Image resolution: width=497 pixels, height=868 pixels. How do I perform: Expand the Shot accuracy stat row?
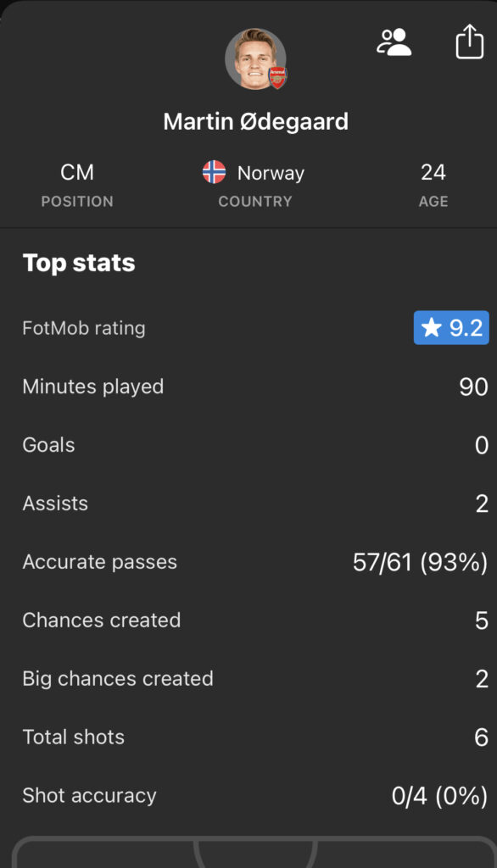pyautogui.click(x=248, y=795)
